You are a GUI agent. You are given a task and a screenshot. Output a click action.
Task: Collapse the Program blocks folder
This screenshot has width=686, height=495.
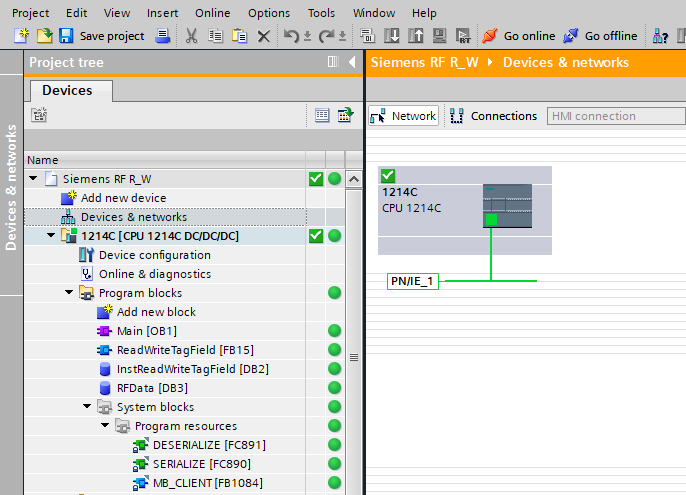pos(69,293)
